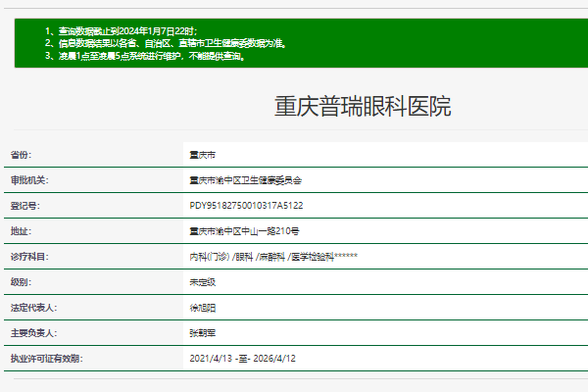Click the 执业许可证有效期 label
Screen dimensions: 588x392
(x=47, y=359)
